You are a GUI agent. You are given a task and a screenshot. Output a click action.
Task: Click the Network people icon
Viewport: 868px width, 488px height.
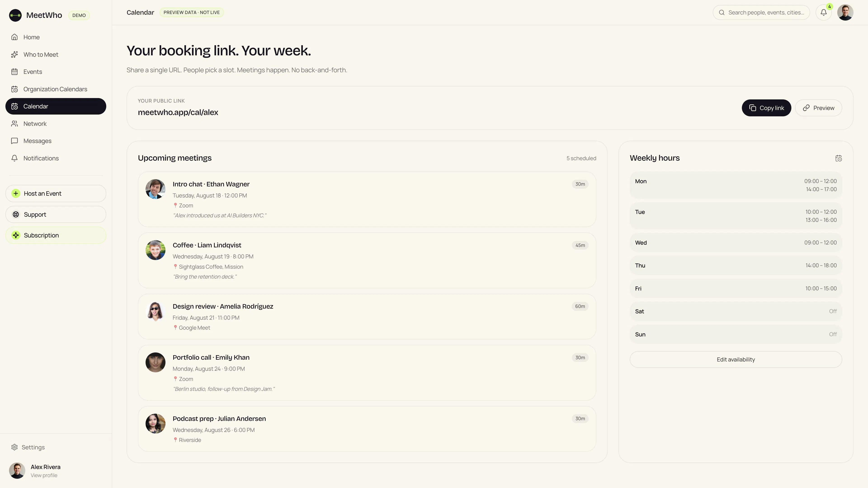(14, 124)
